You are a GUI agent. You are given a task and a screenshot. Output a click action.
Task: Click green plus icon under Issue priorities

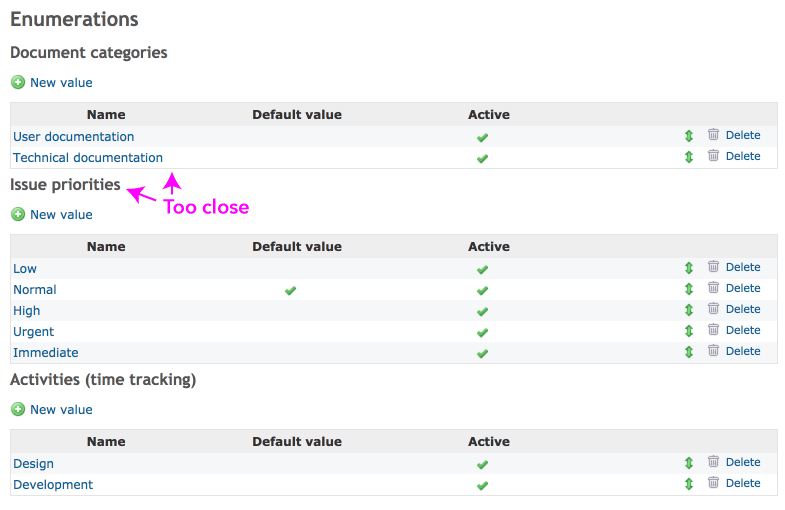[18, 214]
